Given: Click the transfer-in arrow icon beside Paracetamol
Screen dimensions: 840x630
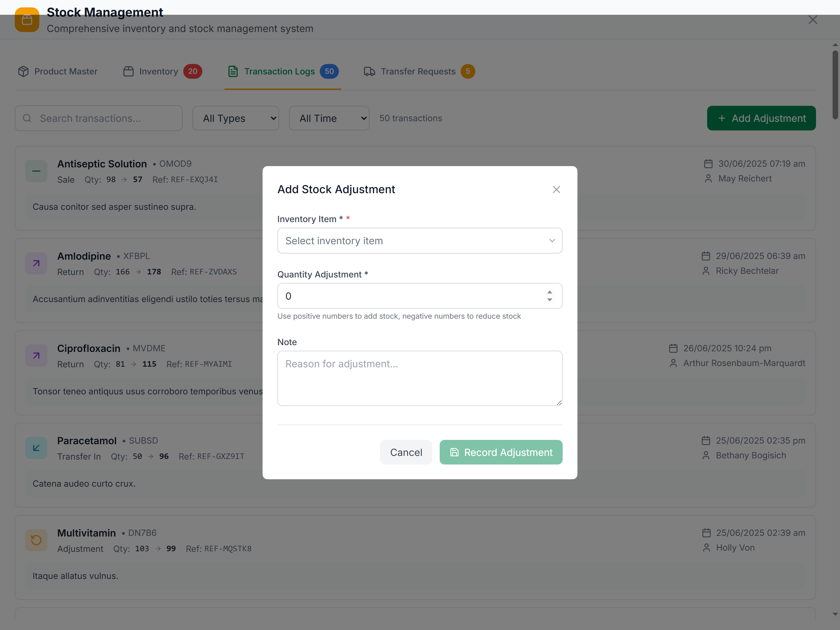Looking at the screenshot, I should click(36, 448).
